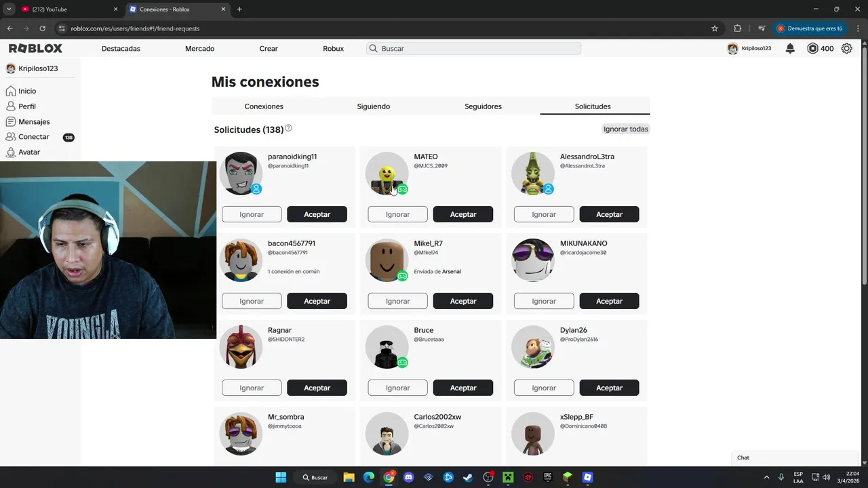The height and width of the screenshot is (488, 868).
Task: Open File Explorer from the taskbar
Action: click(x=349, y=477)
